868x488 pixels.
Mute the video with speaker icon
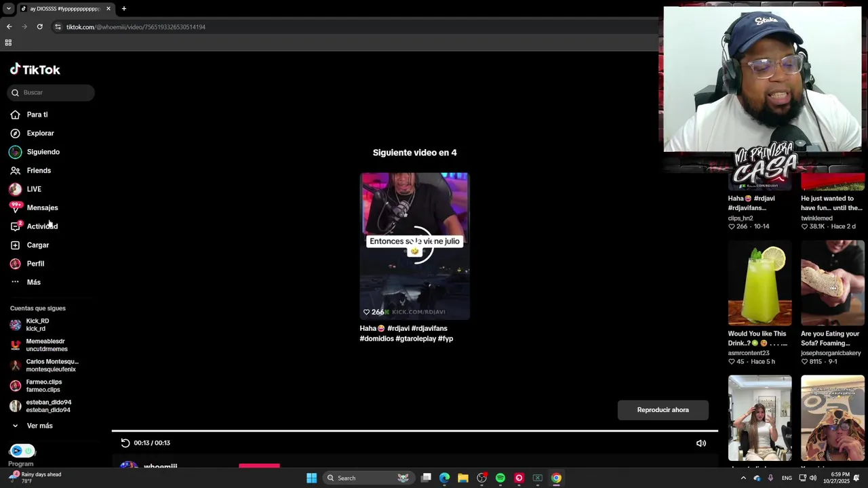[x=701, y=443]
